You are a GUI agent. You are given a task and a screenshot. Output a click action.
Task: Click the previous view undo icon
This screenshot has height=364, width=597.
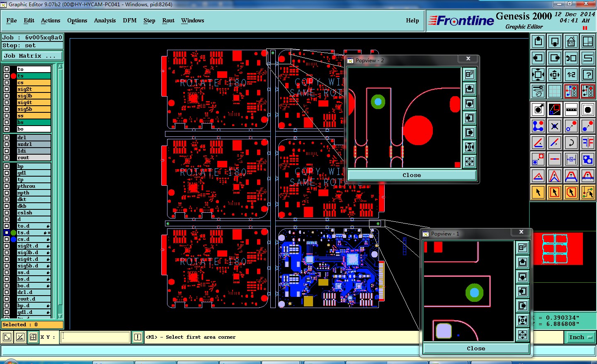point(571,58)
